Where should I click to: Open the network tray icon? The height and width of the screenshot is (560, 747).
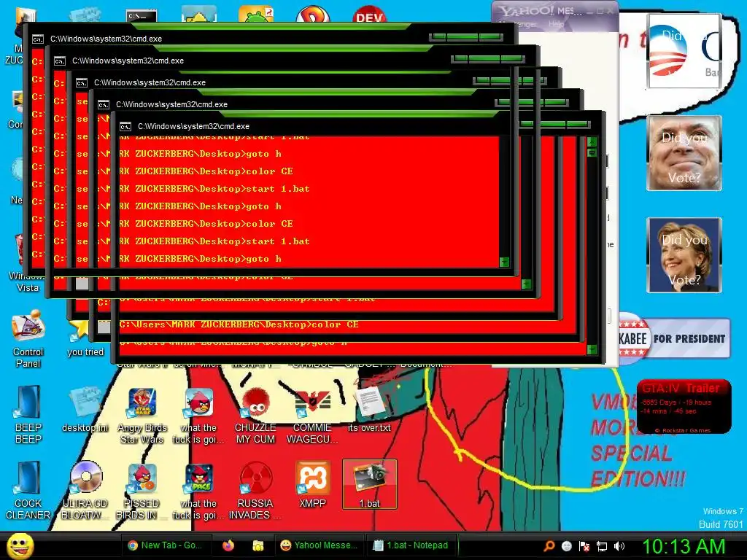602,546
